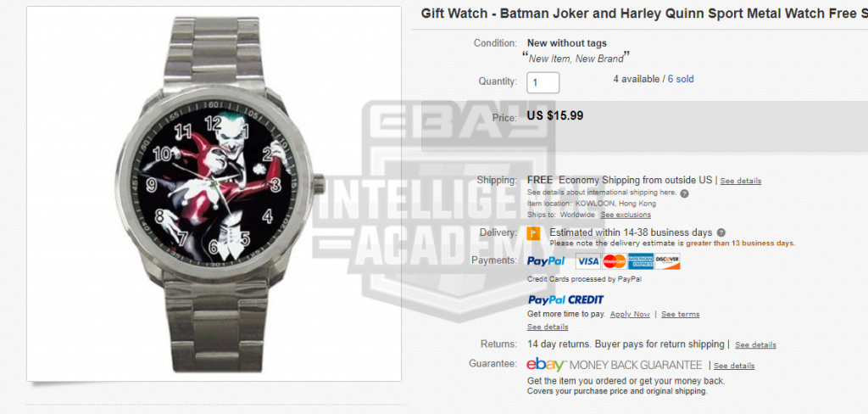Click the Visa card payment icon
868x414 pixels.
pos(588,261)
